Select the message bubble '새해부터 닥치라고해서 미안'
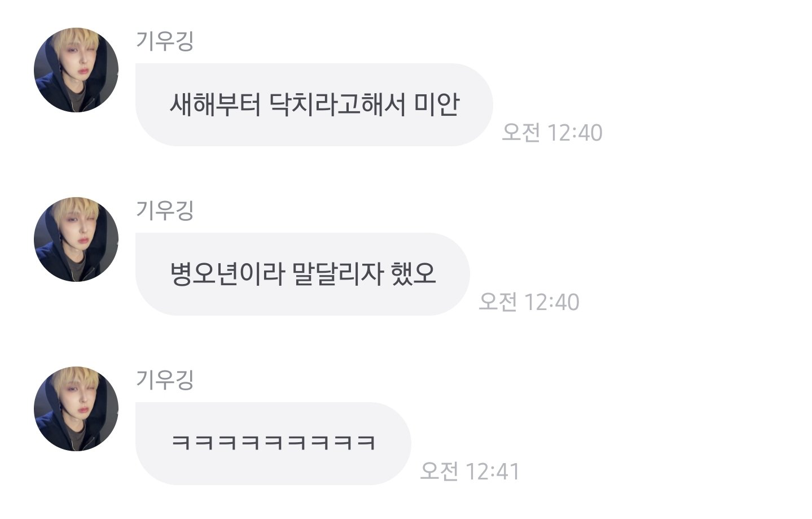Image resolution: width=812 pixels, height=519 pixels. [x=314, y=104]
